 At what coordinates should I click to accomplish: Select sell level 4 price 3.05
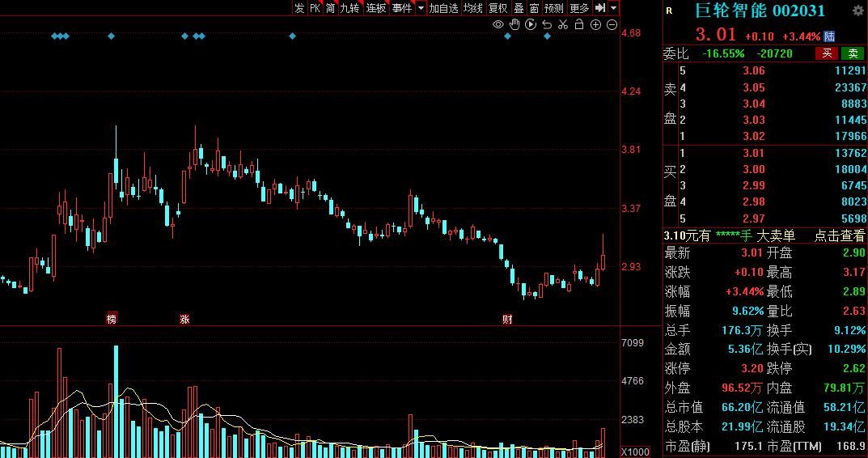(x=755, y=87)
